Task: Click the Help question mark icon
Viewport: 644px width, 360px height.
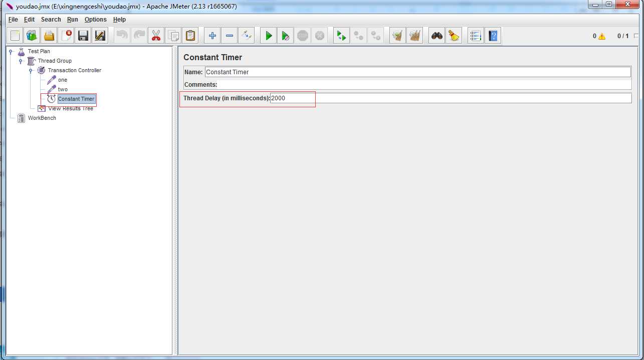Action: click(x=493, y=36)
